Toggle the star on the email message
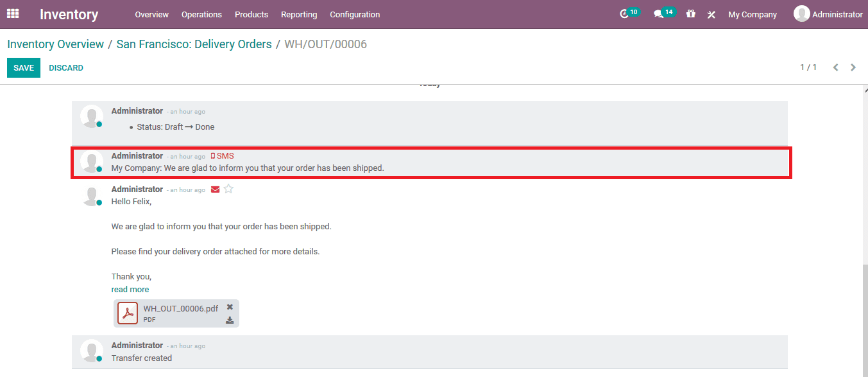Screen dimensions: 868x377 click(x=228, y=189)
